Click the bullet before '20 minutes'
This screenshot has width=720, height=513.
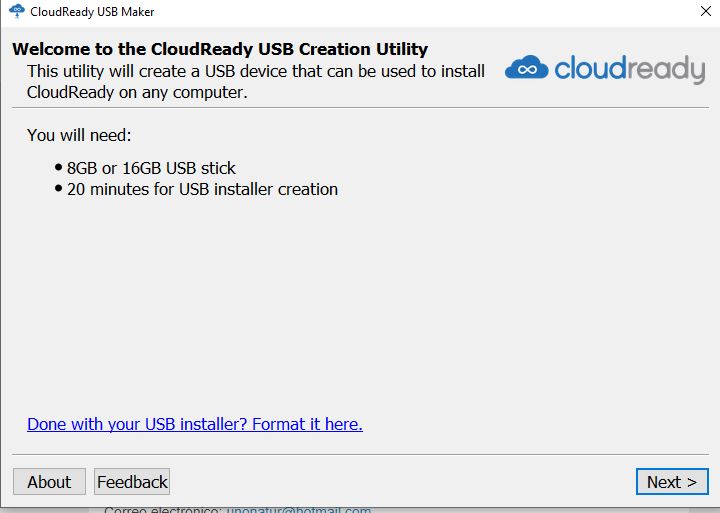coord(59,189)
